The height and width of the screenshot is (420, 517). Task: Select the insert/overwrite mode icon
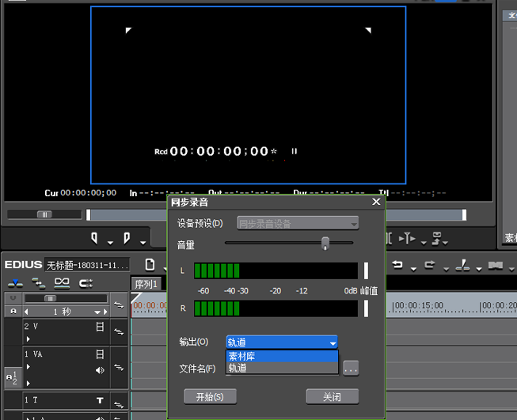(15, 283)
